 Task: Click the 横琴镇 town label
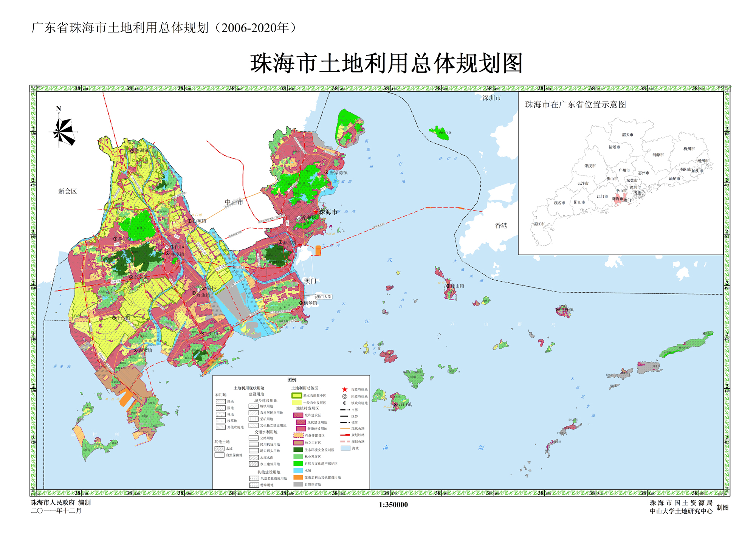tap(311, 303)
